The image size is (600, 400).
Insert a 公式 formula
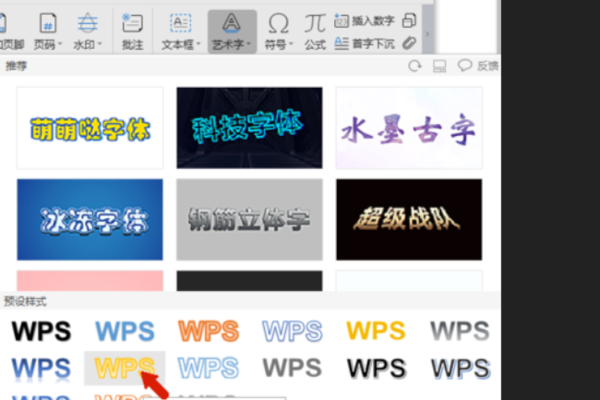315,31
